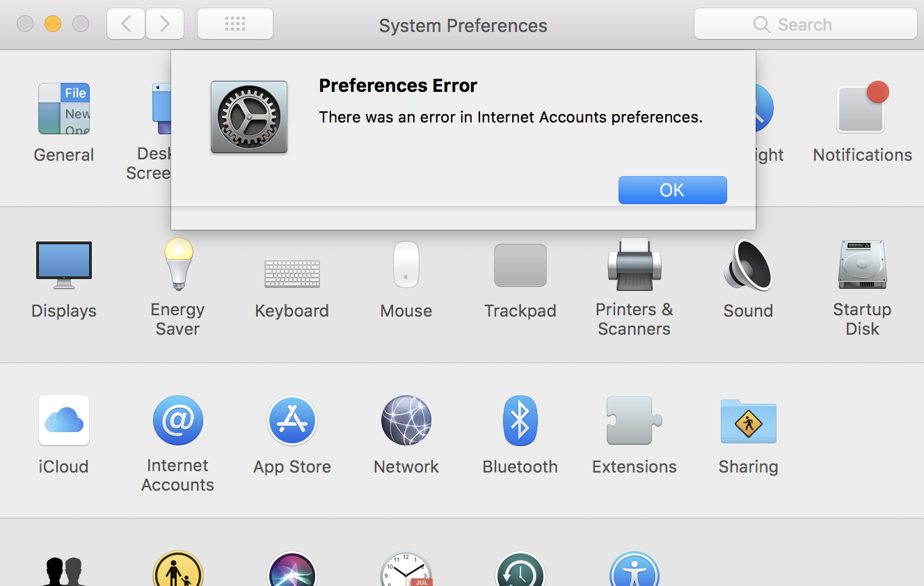Click the "System Preferences" window title

point(463,26)
